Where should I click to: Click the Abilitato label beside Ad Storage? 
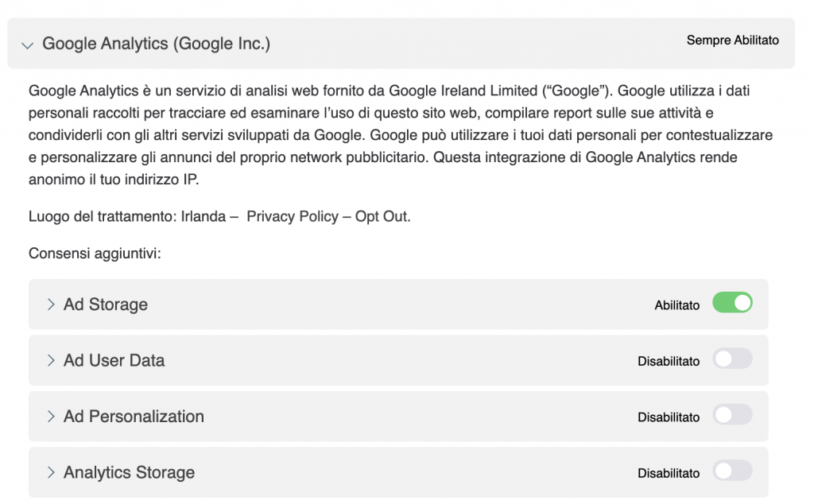pyautogui.click(x=677, y=306)
